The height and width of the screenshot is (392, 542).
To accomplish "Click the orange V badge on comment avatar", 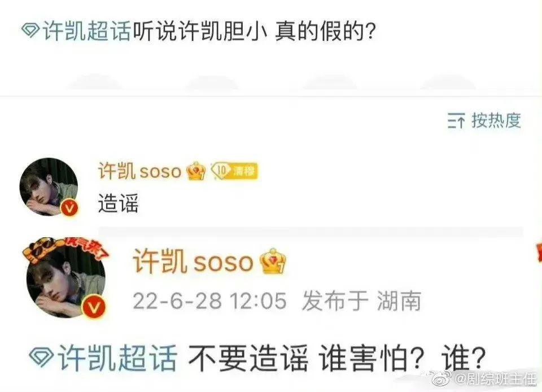I will (x=69, y=208).
